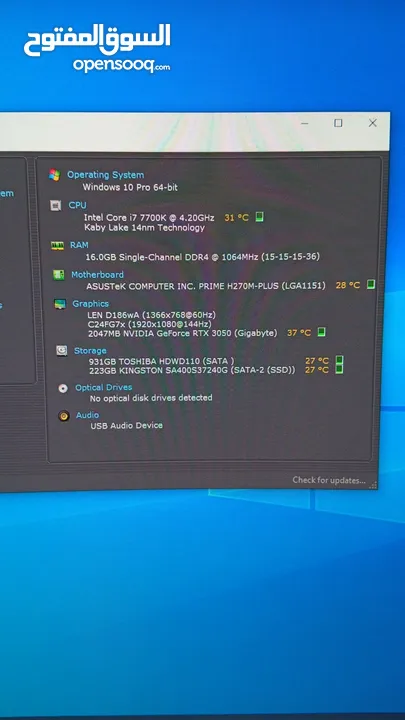Viewport: 405px width, 720px height.
Task: Click the Motherboard icon
Action: 58,275
